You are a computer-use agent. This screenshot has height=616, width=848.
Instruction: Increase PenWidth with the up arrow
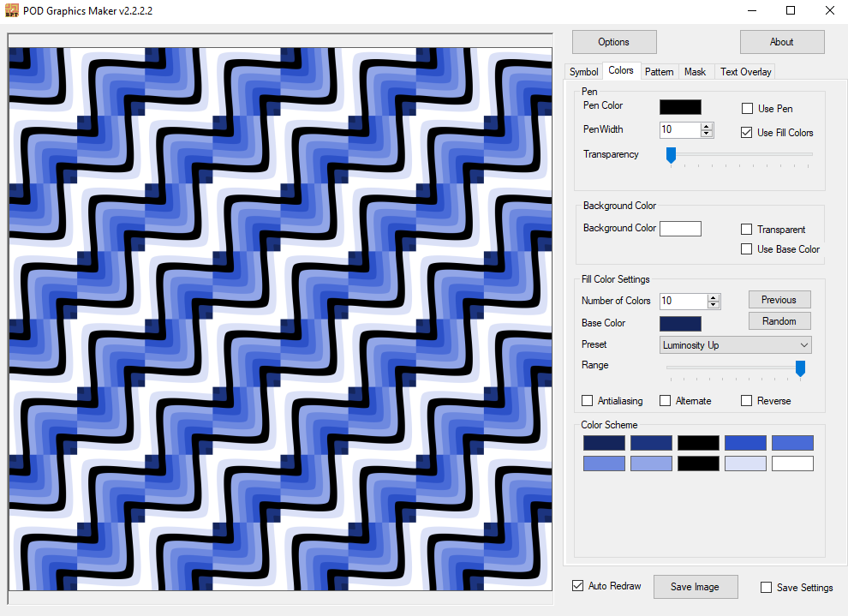pos(707,127)
